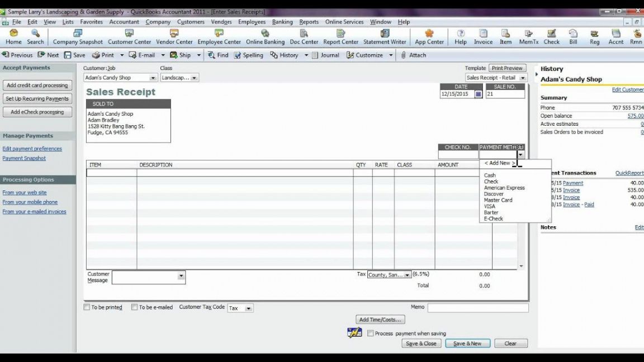Click the Clear button
Viewport: 644px width, 362px height.
click(510, 344)
